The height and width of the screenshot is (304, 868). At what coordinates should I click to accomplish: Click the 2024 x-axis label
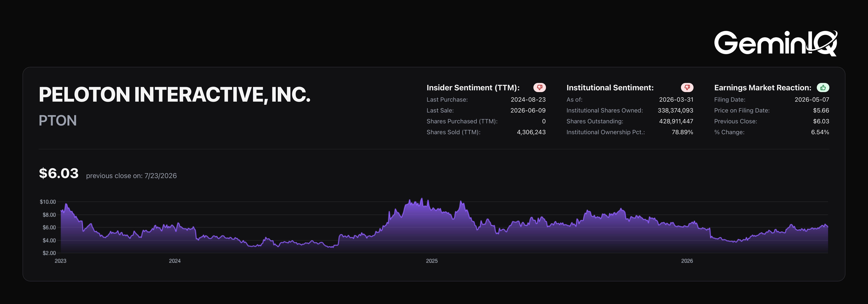coord(175,261)
